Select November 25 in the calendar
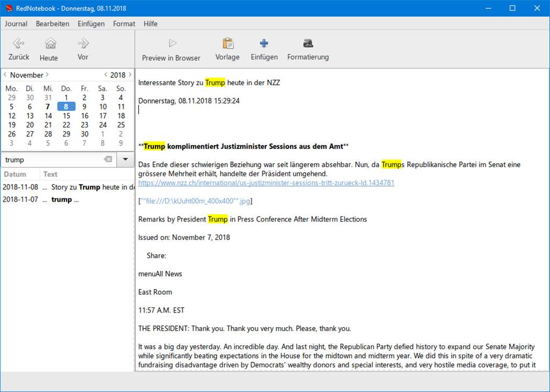550x392 pixels. pos(121,125)
